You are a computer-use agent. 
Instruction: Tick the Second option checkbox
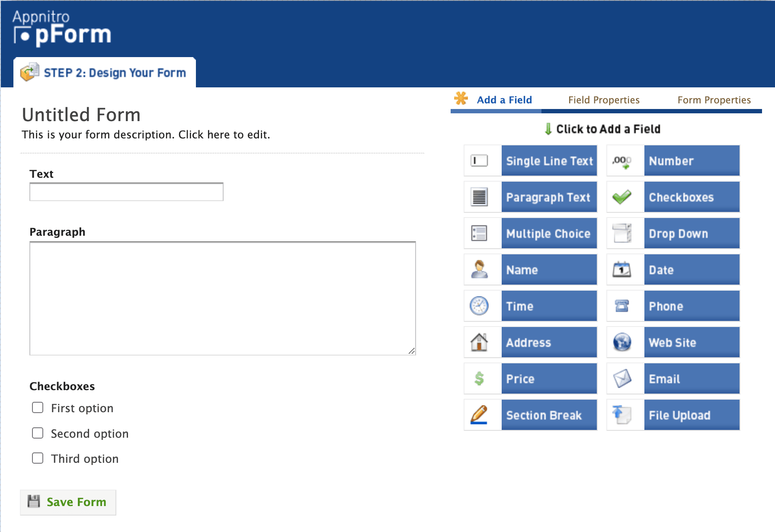(38, 433)
